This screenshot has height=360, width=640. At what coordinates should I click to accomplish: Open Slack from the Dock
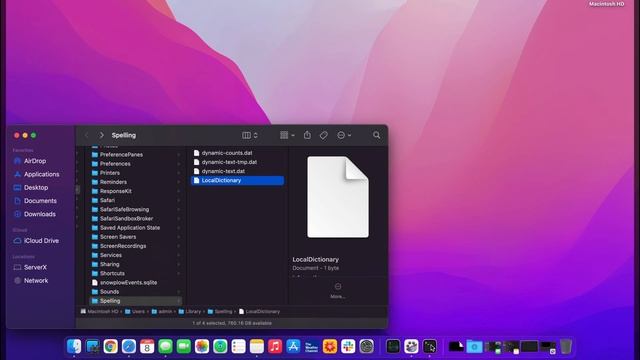(348, 347)
